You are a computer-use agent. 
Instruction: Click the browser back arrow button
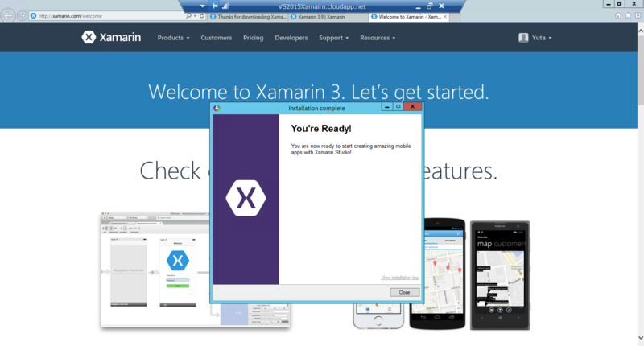tap(8, 16)
